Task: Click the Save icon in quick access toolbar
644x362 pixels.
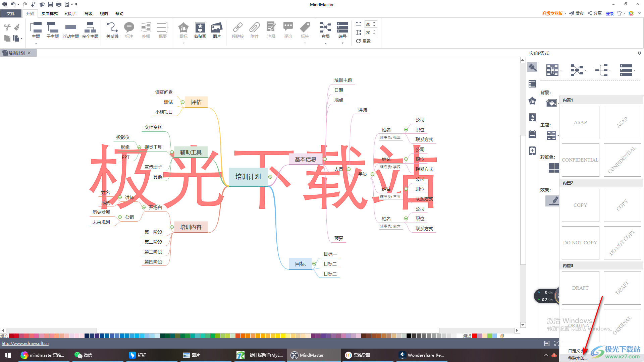Action: tap(50, 4)
